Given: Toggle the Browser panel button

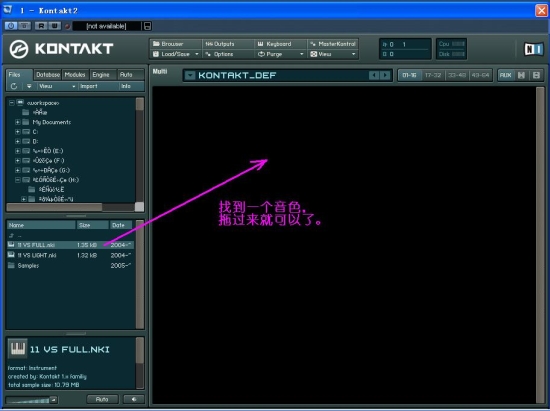Looking at the screenshot, I should click(x=176, y=44).
